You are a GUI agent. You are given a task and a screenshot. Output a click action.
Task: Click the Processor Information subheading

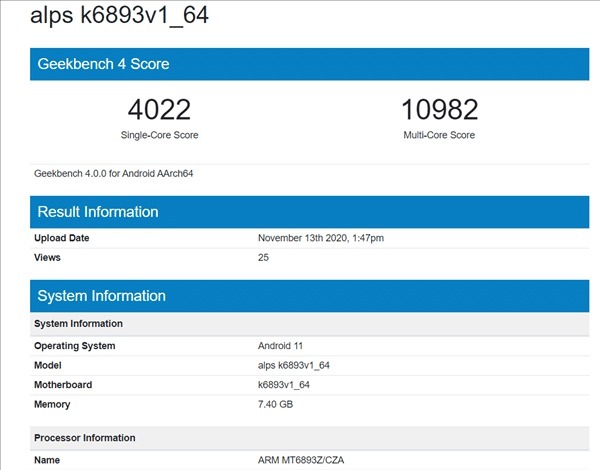point(85,438)
